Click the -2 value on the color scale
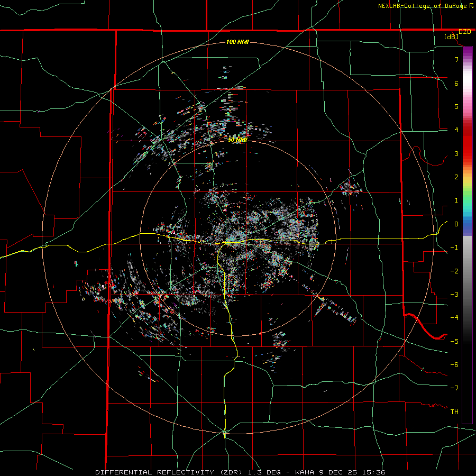The width and height of the screenshot is (476, 476). (454, 271)
